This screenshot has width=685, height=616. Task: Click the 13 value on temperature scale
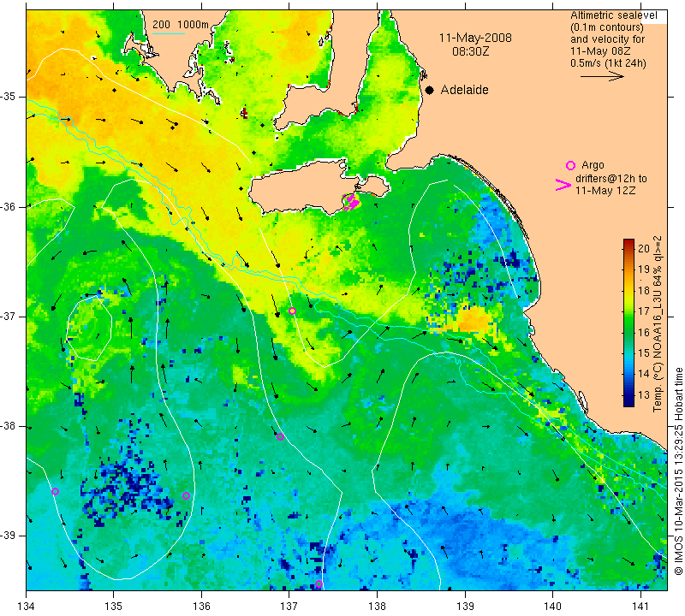(x=644, y=395)
